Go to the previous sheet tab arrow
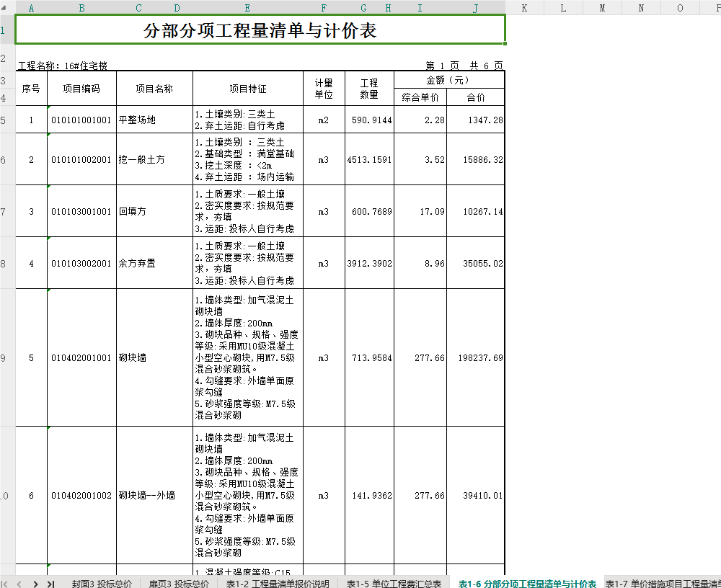Image resolution: width=721 pixels, height=588 pixels. pyautogui.click(x=19, y=584)
